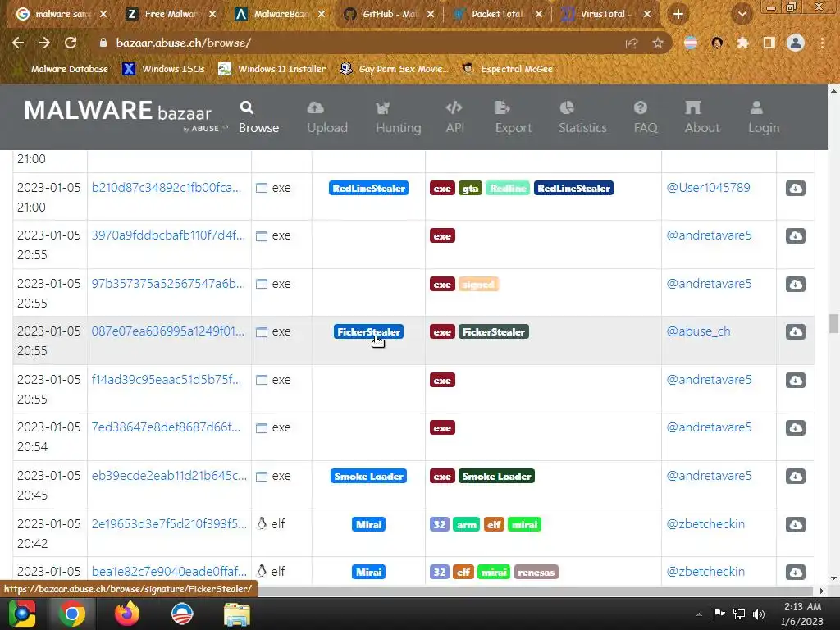The image size is (840, 630).
Task: Open the tab search dropdown arrow
Action: point(742,14)
